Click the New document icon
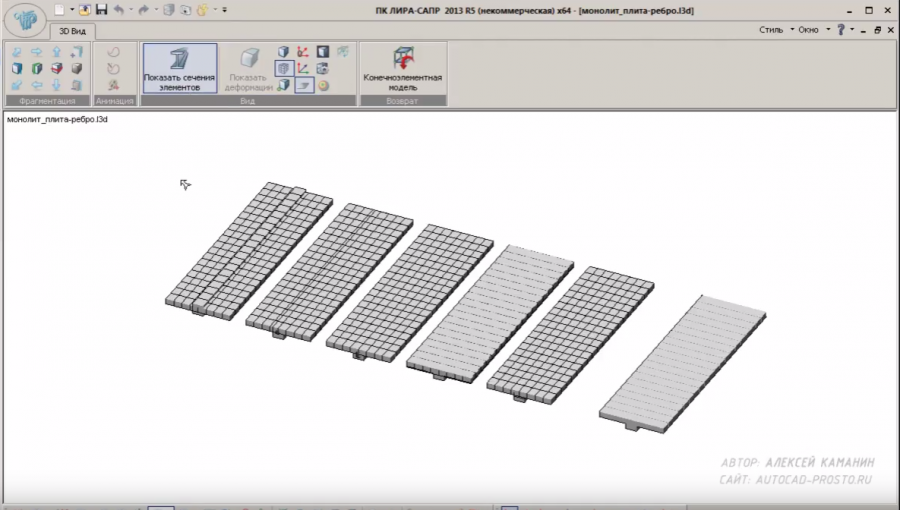 (x=61, y=9)
